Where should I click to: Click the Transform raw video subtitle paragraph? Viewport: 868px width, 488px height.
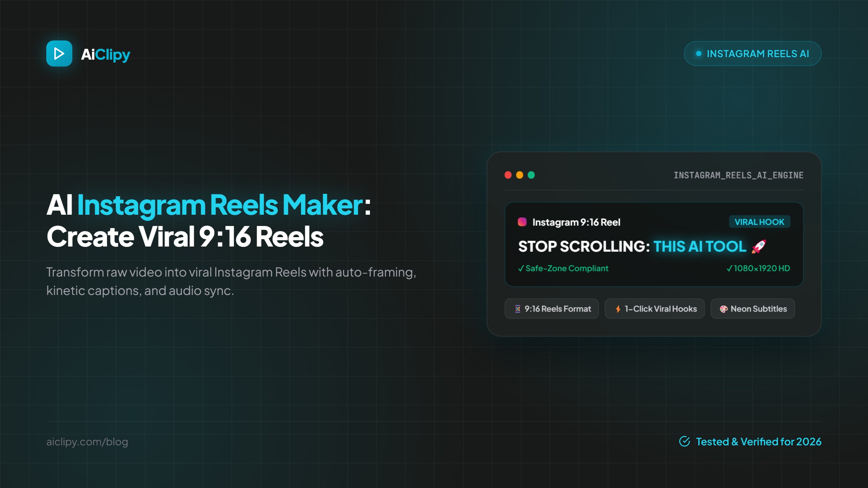click(231, 281)
